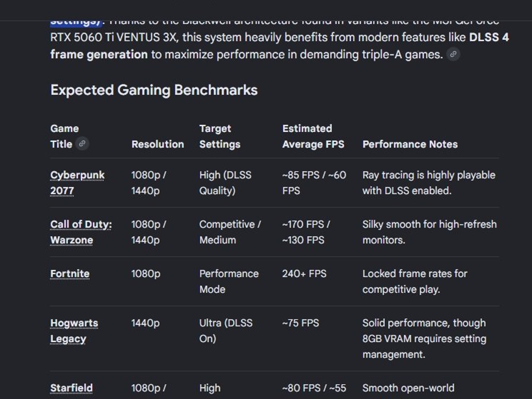The height and width of the screenshot is (399, 532).
Task: Click the link icon beside Game Title header
Action: click(82, 144)
